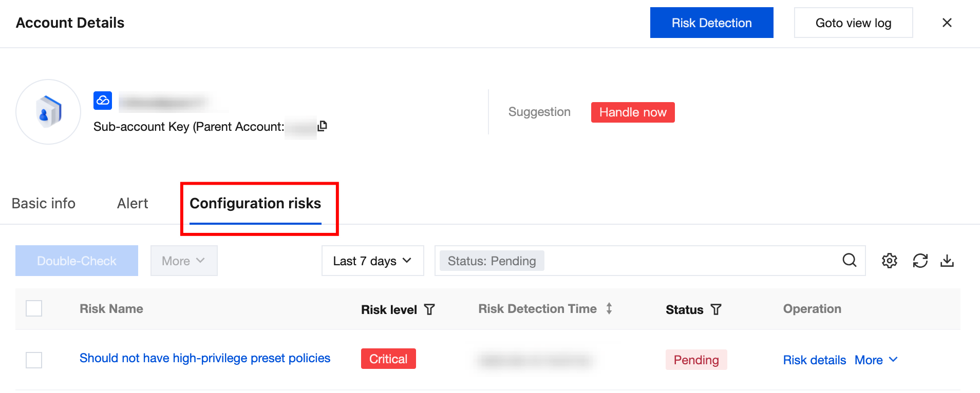Filter by Risk level funnel icon
This screenshot has height=393, width=980.
429,309
